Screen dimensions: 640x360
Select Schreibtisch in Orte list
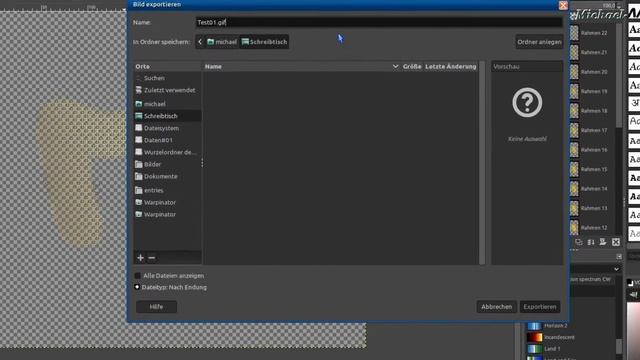(x=167, y=116)
